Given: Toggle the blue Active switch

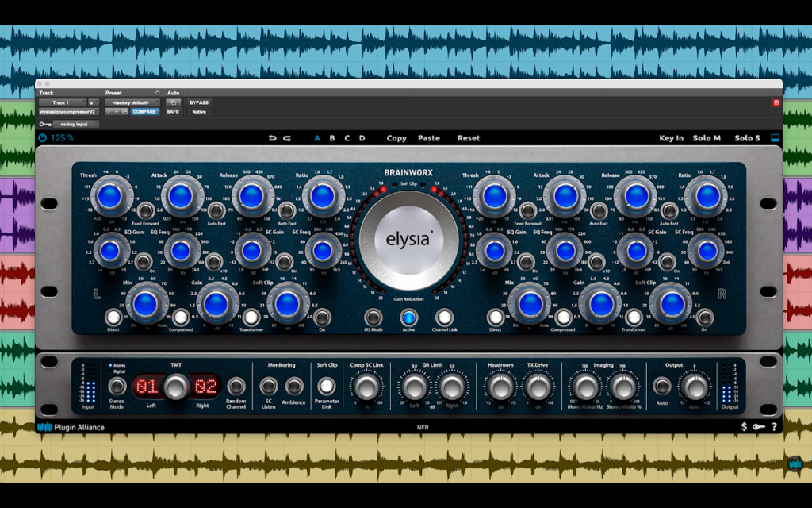Looking at the screenshot, I should pos(408,317).
